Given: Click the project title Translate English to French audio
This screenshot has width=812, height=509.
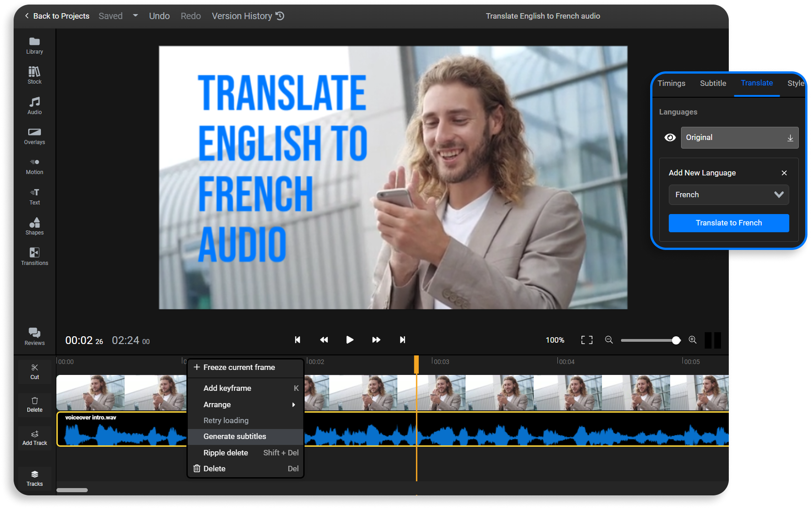Looking at the screenshot, I should tap(543, 16).
